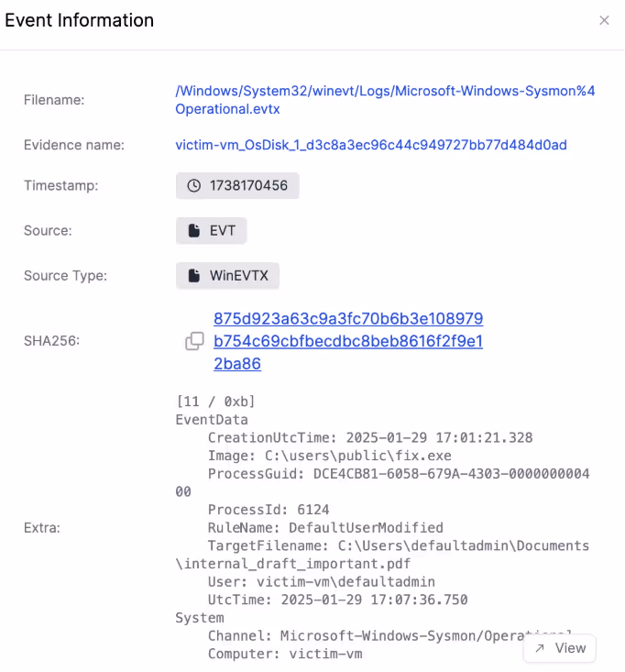The height and width of the screenshot is (672, 625).
Task: Close the Event Information panel
Action: [604, 20]
